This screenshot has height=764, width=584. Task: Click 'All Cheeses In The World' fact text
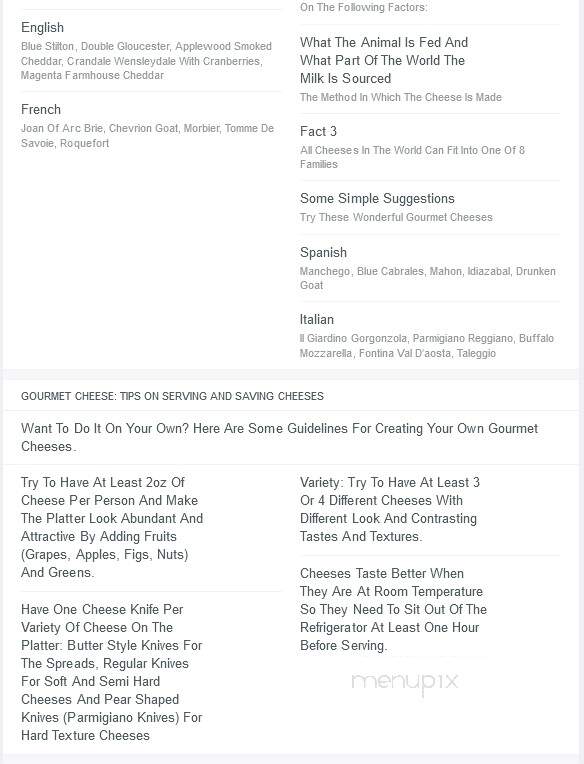(x=412, y=157)
